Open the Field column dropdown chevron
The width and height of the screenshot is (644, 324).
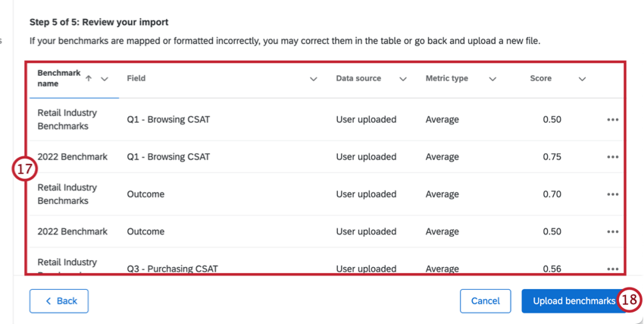pyautogui.click(x=313, y=79)
